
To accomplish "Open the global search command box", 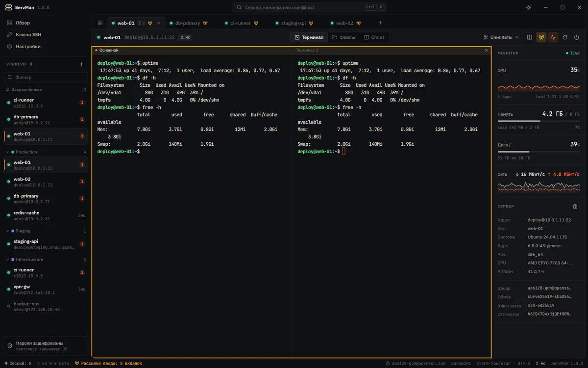I will [x=310, y=7].
